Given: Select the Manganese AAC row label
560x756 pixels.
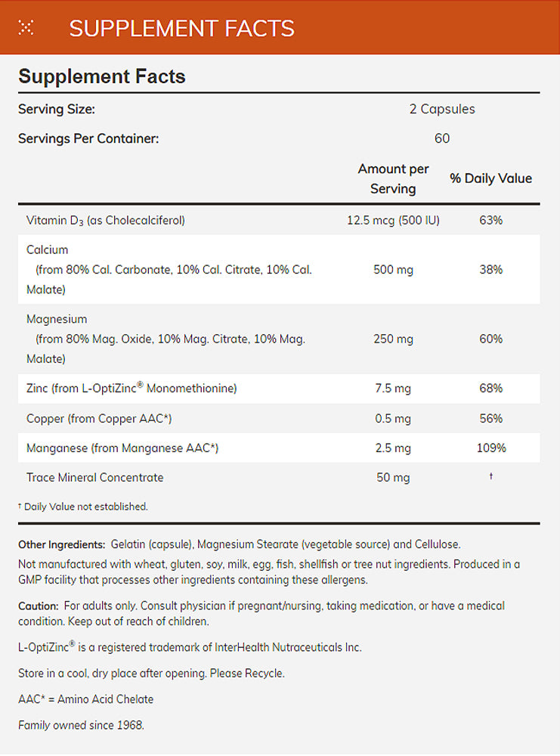Looking at the screenshot, I should 122,448.
